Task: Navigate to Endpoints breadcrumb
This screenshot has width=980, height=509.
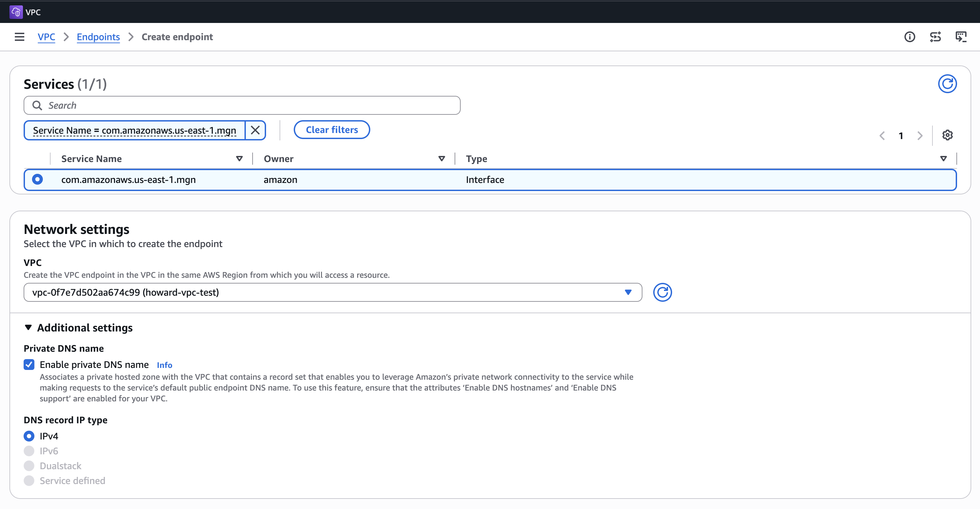Action: point(98,37)
